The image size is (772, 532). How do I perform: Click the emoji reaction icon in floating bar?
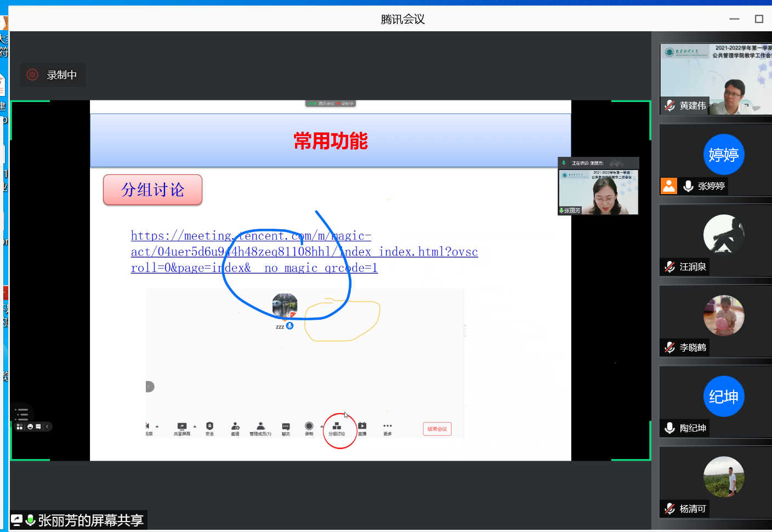click(30, 426)
